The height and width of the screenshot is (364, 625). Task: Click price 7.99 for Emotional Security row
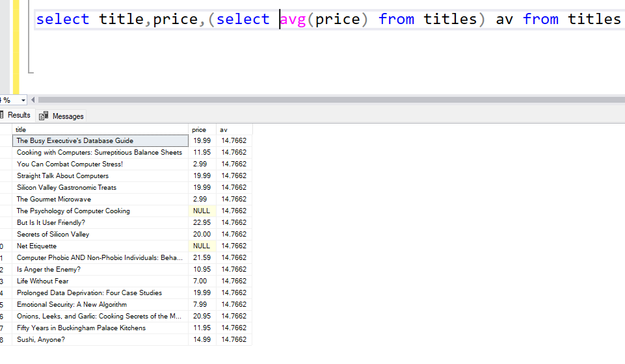point(202,305)
